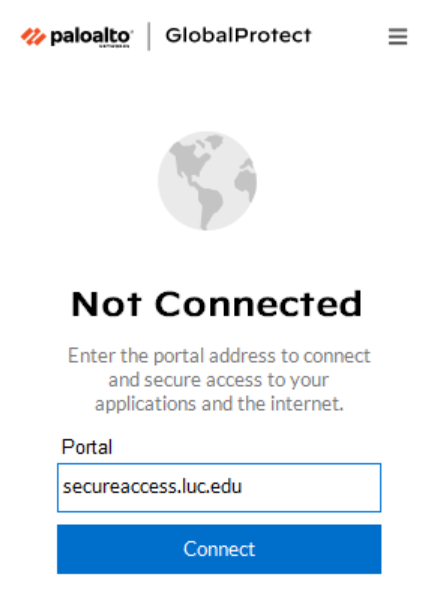Screen dimensions: 431x590
Task: Click the secureaccess.luc.edu text in the field
Action: click(152, 487)
